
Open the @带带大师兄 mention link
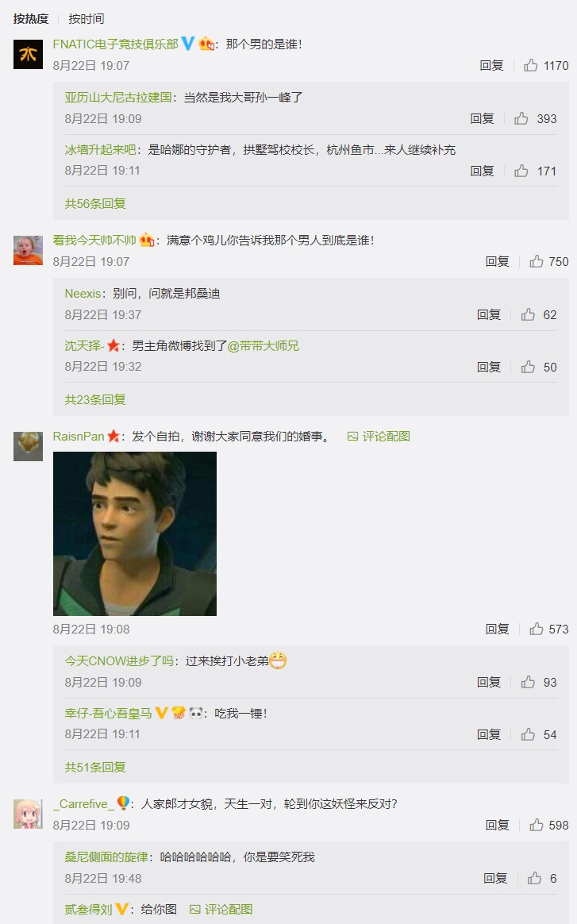[263, 346]
